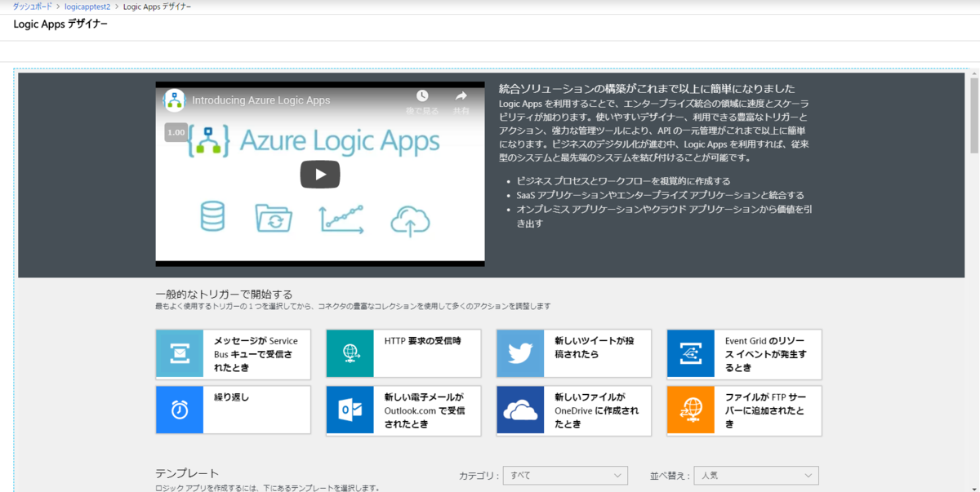Open the 並べ替え dropdown showing 人気
Viewport: 980px width, 492px height.
(756, 475)
